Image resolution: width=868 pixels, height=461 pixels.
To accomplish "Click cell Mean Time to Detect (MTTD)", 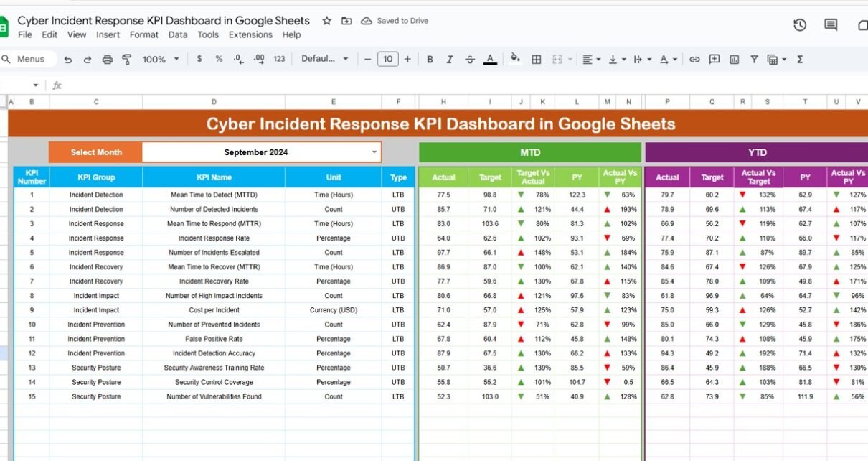I will point(214,195).
